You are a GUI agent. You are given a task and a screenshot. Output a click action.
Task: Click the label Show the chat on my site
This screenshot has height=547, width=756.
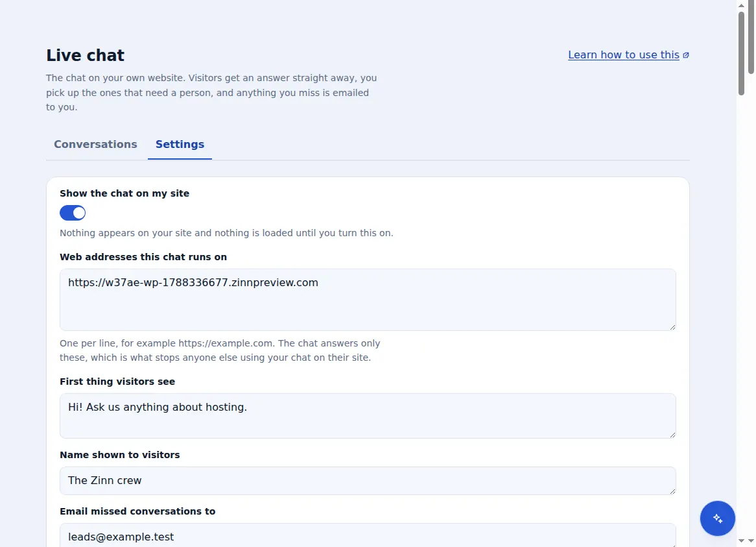coord(124,193)
